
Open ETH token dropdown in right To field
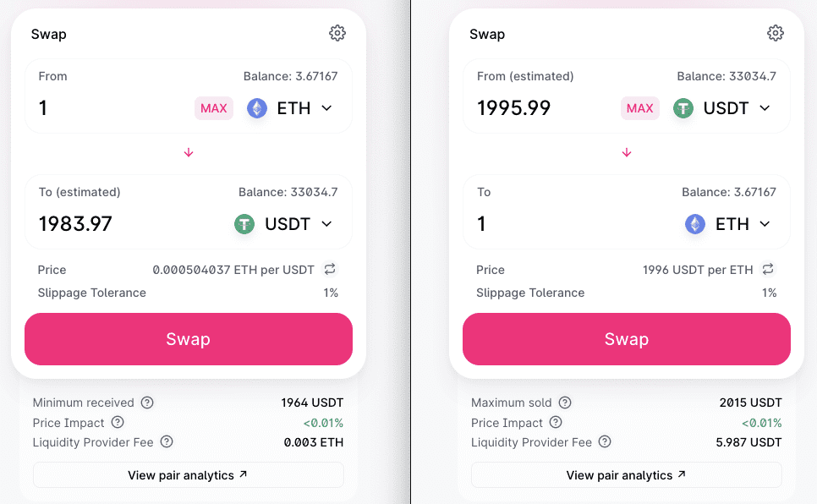728,224
